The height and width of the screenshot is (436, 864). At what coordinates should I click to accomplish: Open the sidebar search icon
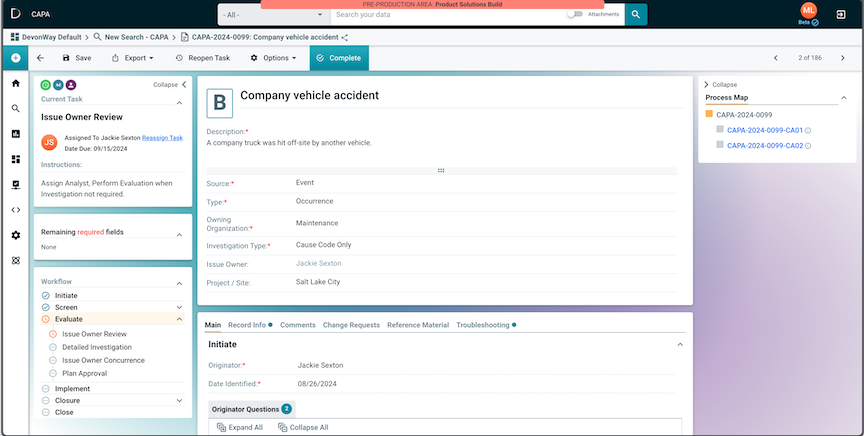pos(15,109)
